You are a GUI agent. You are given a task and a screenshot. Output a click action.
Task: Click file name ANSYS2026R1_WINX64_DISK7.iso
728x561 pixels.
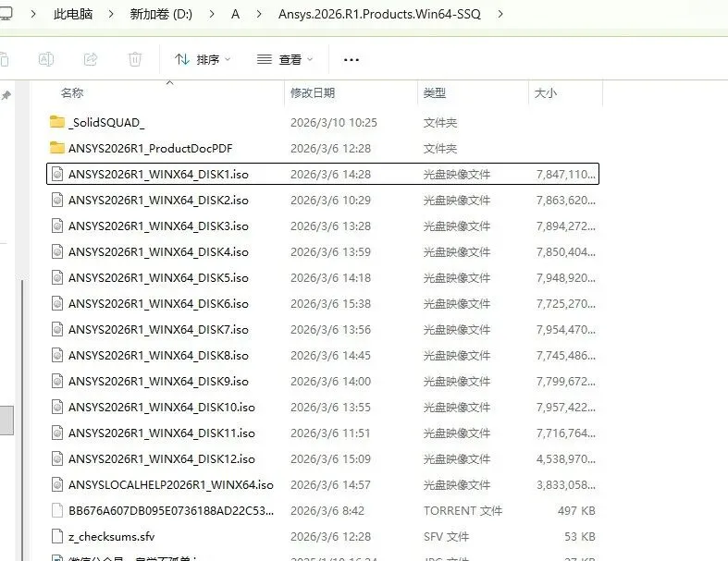(158, 330)
